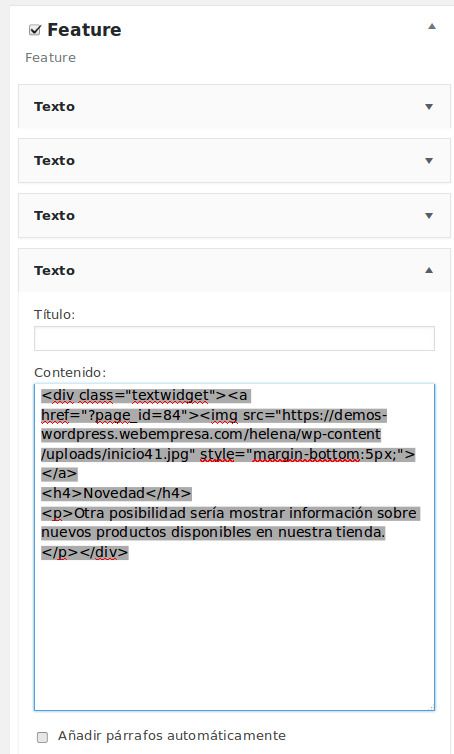The width and height of the screenshot is (454, 754).
Task: Collapse the Feature section with up arrow
Action: pos(432,26)
